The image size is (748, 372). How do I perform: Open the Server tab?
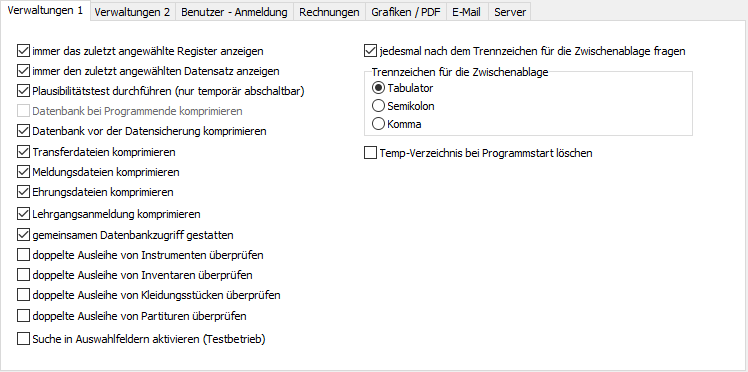pyautogui.click(x=509, y=12)
